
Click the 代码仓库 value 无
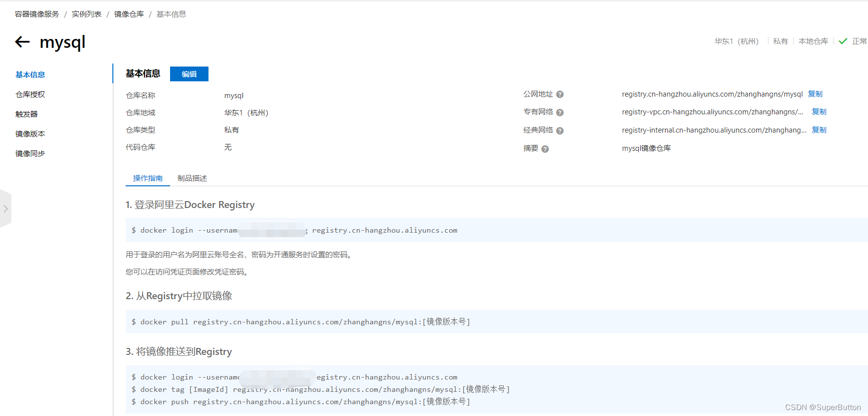(x=228, y=147)
